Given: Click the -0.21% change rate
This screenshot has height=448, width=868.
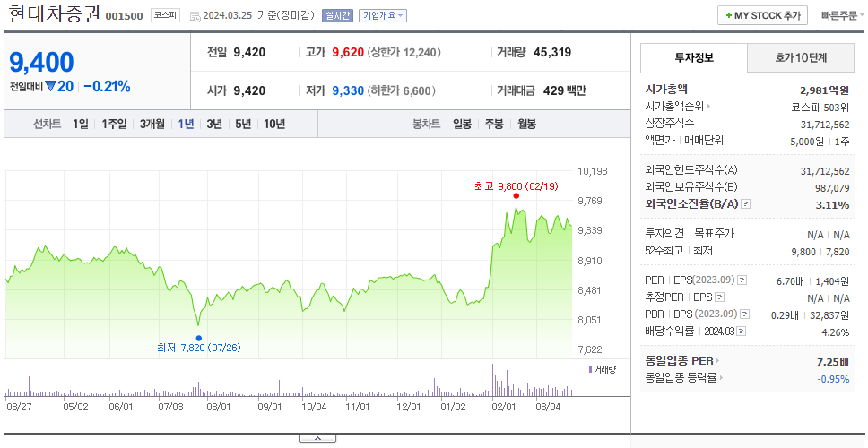Looking at the screenshot, I should click(107, 86).
